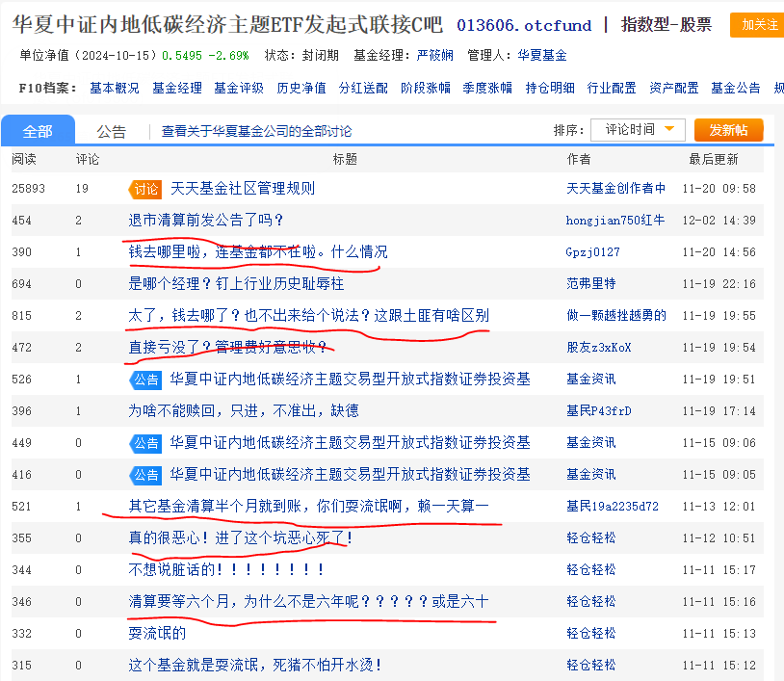Screen dimensions: 784x681
Task: Open fund manager 严筱娴 link
Action: tap(434, 55)
